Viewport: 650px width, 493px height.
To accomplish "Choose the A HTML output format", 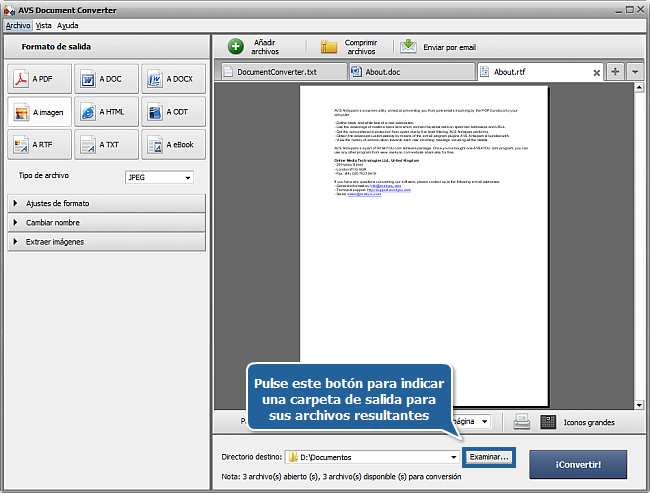I will point(107,112).
